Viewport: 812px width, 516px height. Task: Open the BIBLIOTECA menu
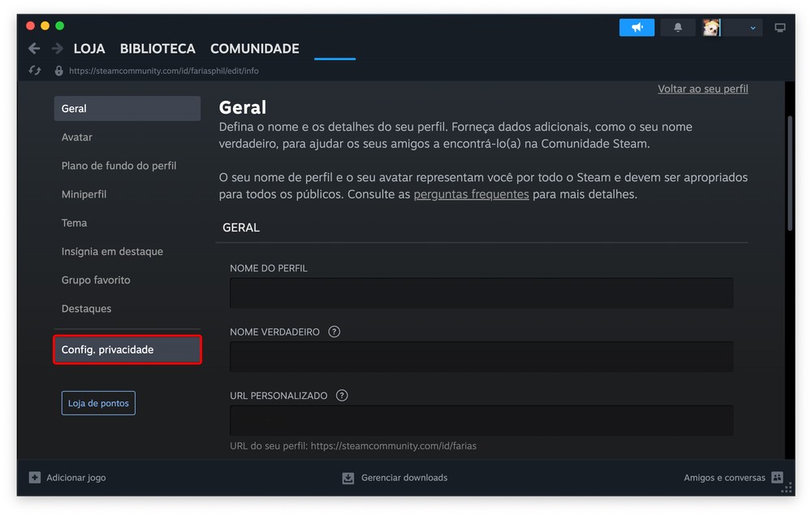(x=158, y=49)
